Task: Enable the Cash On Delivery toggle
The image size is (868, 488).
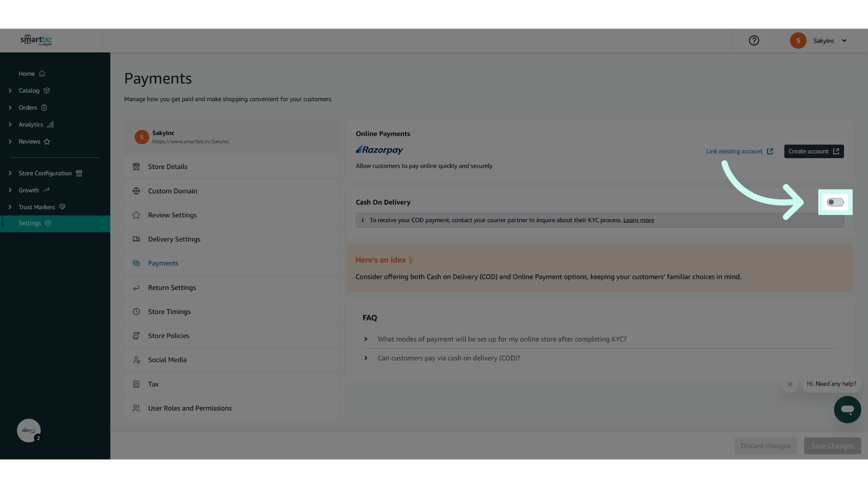Action: pyautogui.click(x=835, y=202)
